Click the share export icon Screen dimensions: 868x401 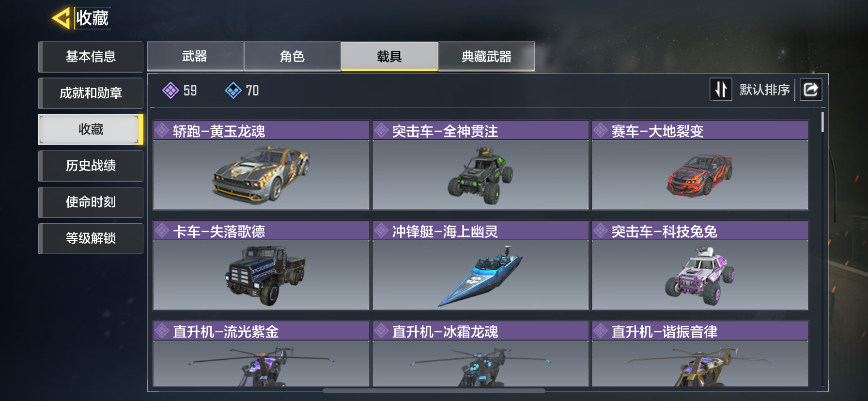(811, 90)
